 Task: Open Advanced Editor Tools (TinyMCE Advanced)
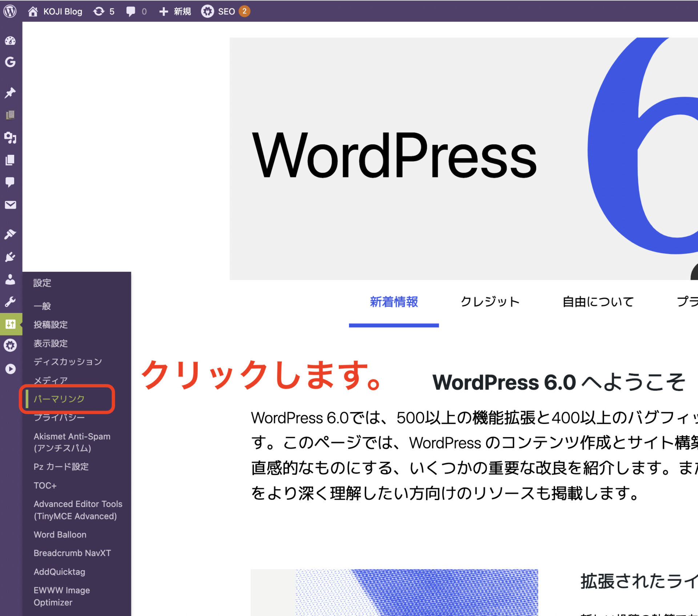tap(78, 510)
